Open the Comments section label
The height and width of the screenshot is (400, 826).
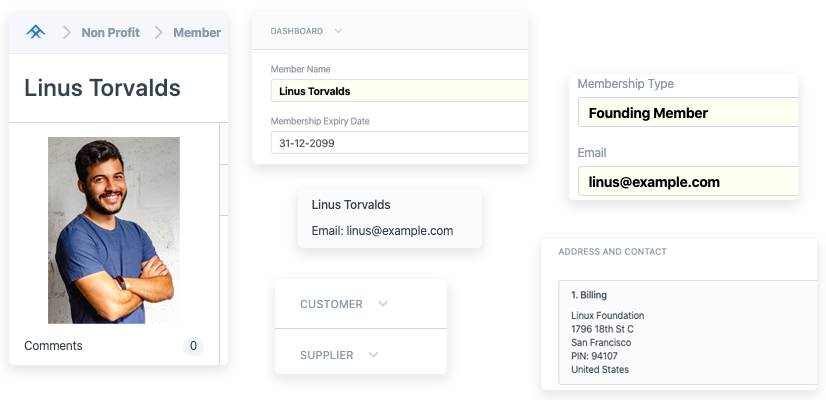[x=53, y=346]
